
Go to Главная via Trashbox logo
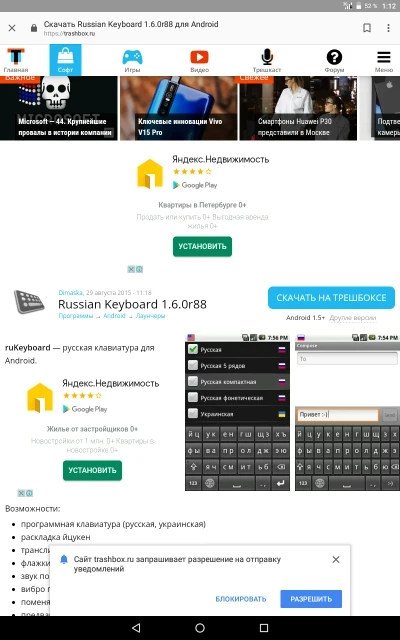pos(16,60)
